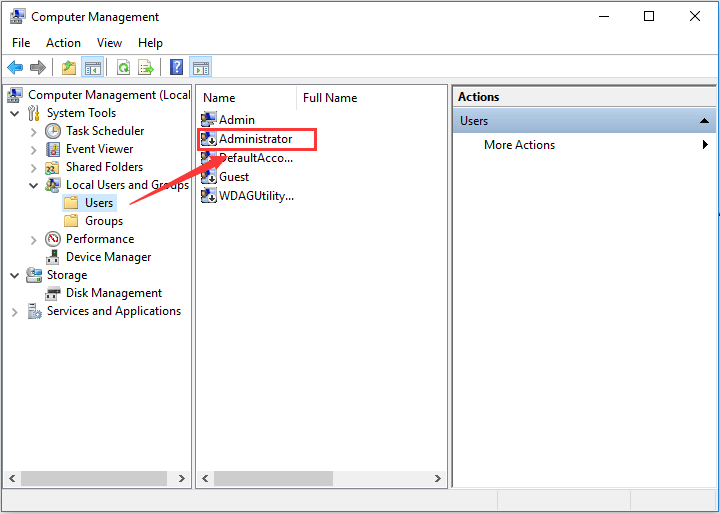720x514 pixels.
Task: Open the View menu
Action: pyautogui.click(x=109, y=43)
